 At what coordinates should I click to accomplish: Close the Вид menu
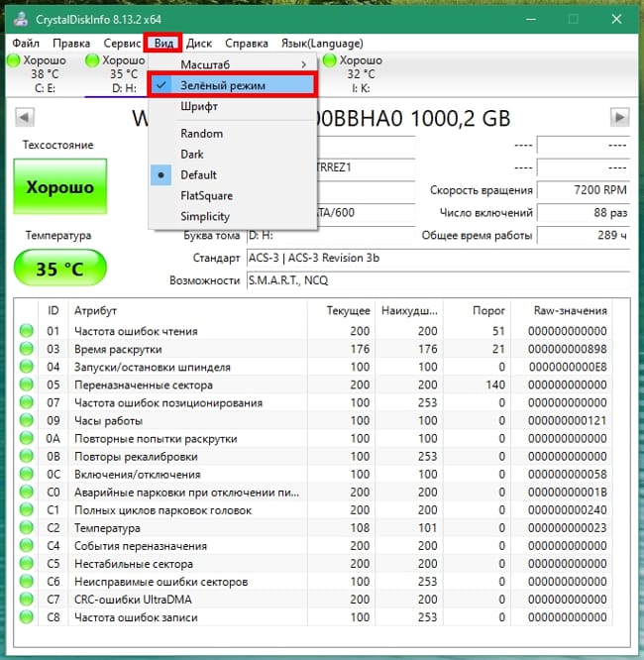[163, 44]
